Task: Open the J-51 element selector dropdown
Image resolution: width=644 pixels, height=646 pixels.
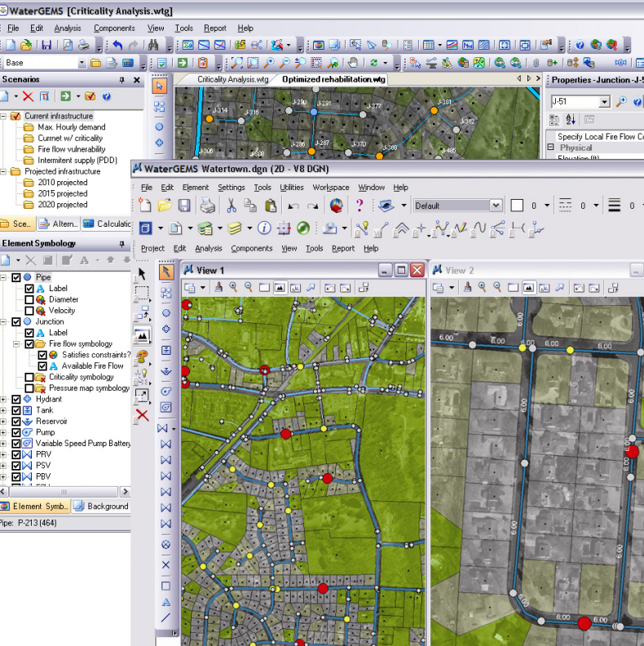Action: coord(605,101)
